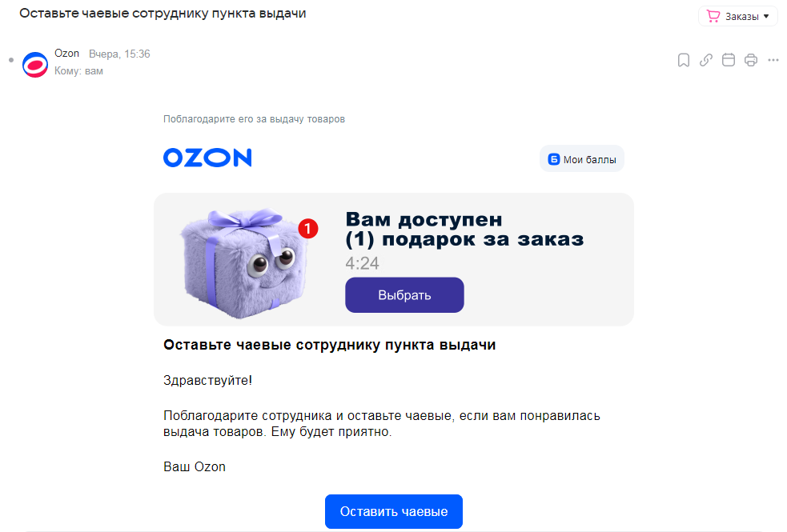Click the chain link icon
Viewport: 787px width, 532px height.
[705, 60]
